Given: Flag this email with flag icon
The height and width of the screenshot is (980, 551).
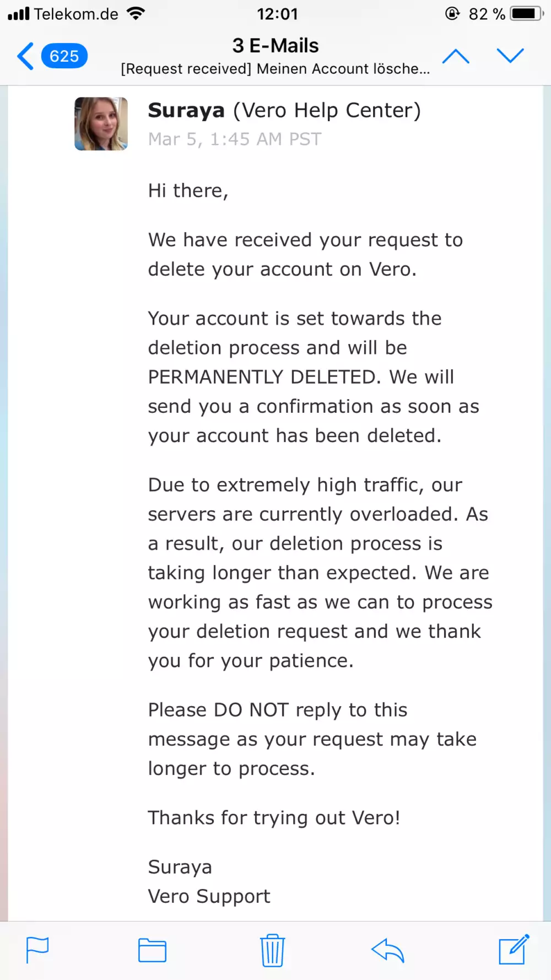Looking at the screenshot, I should coord(37,950).
